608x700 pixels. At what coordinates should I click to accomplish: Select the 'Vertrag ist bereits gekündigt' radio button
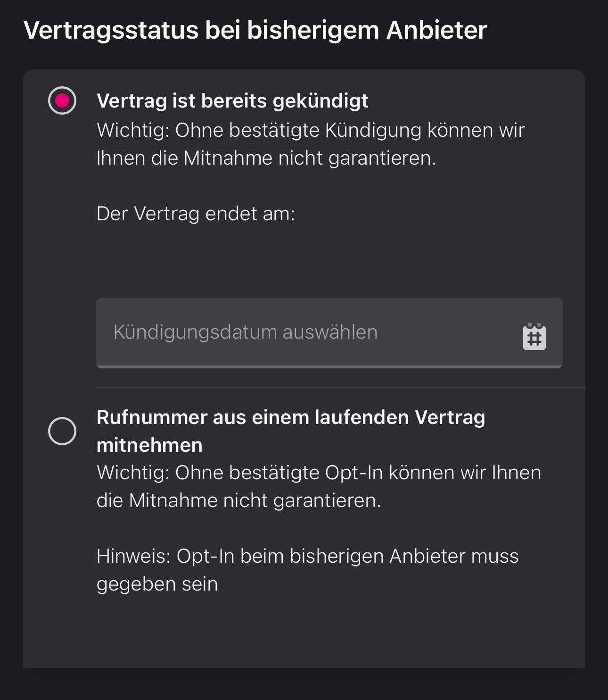(62, 100)
